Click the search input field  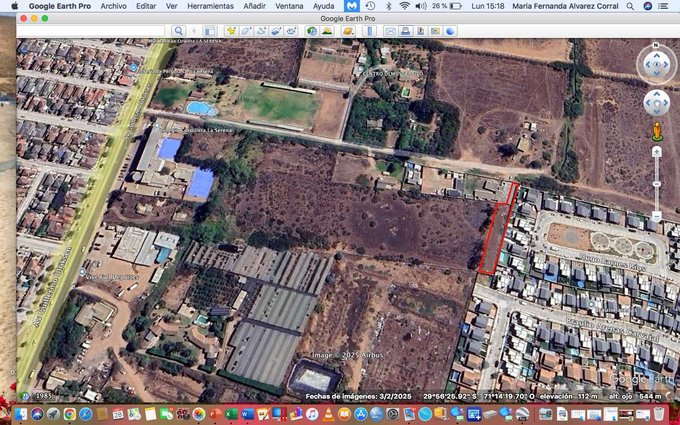click(91, 31)
